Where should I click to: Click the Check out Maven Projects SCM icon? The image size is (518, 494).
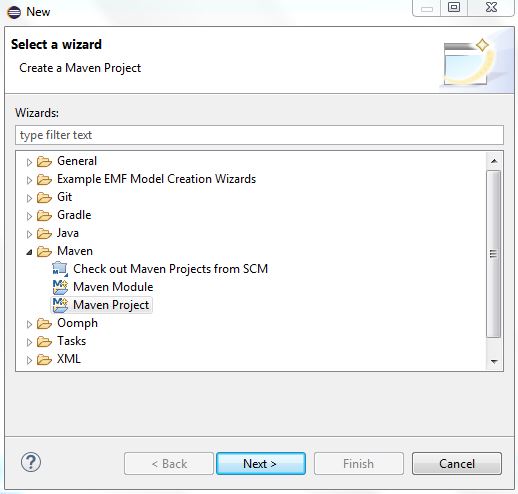pos(60,269)
